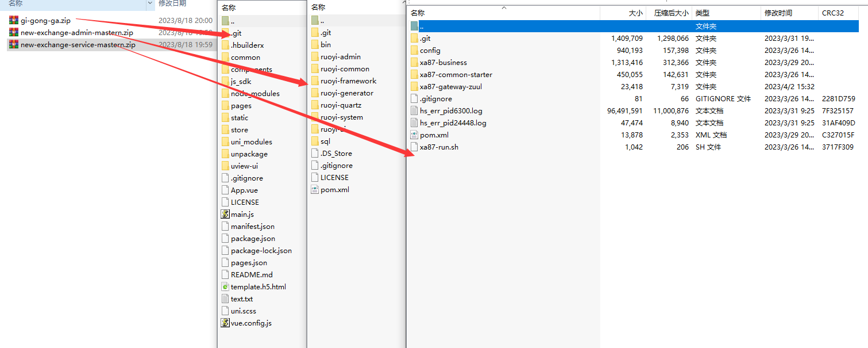Open parent folder '..' in the ruoyi list
The width and height of the screenshot is (868, 348).
tap(322, 20)
